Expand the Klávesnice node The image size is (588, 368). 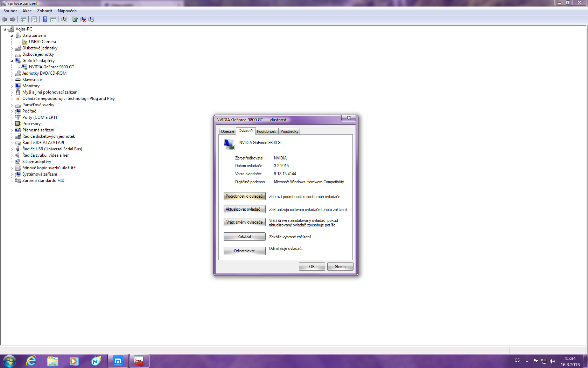(x=12, y=80)
